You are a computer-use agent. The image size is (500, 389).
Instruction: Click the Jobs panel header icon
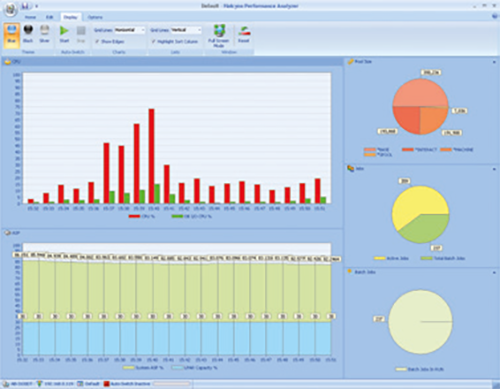coord(351,168)
